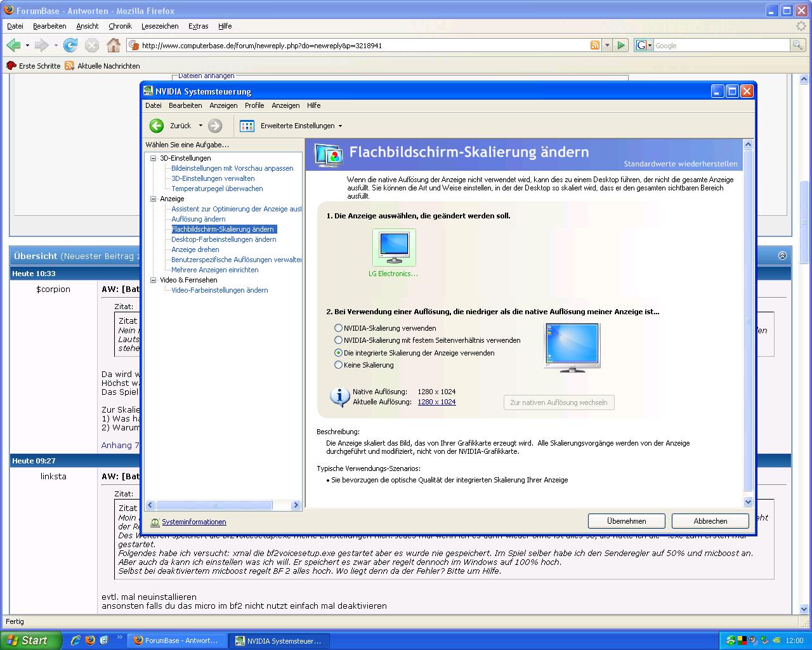Open NVIDIA Datei menu

pos(154,105)
